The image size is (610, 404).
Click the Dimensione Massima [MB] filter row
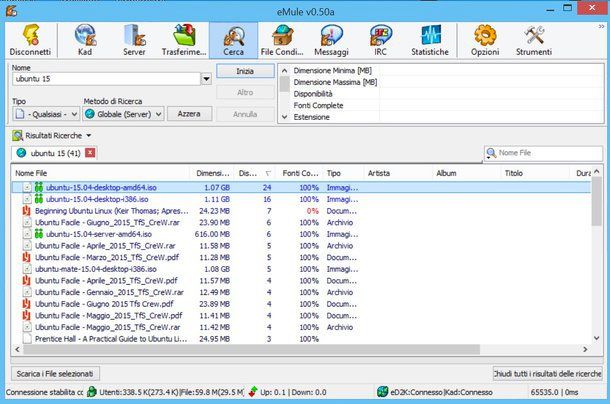click(447, 82)
